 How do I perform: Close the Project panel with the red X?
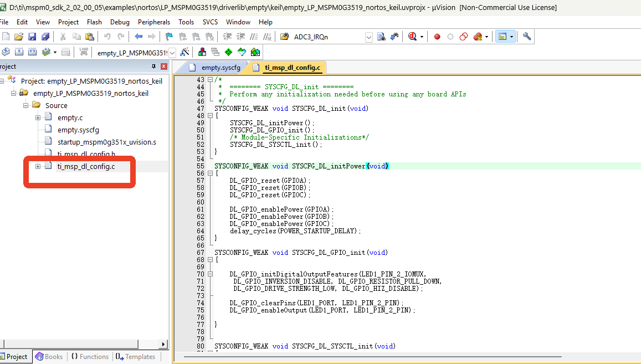click(164, 66)
